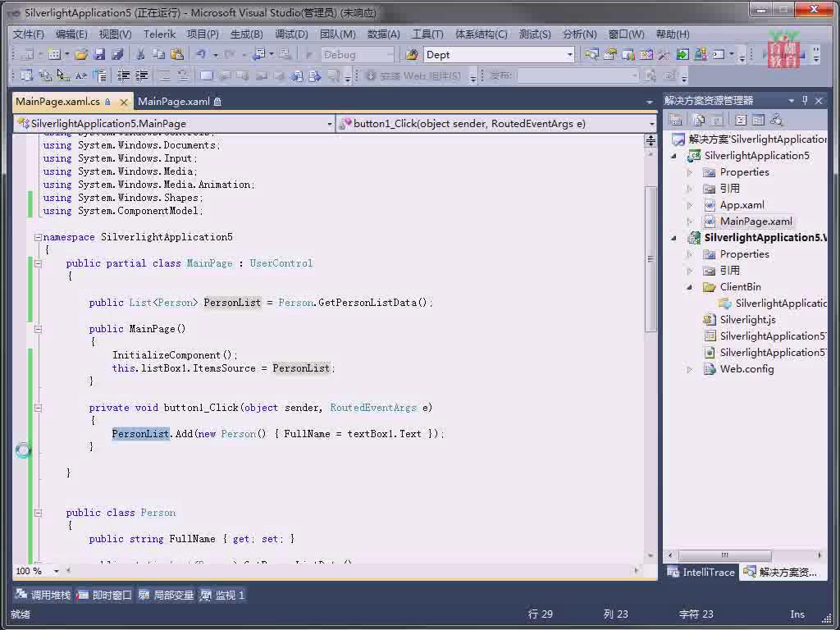Collapse the MainPage class code region
This screenshot has height=630, width=840.
tap(38, 263)
